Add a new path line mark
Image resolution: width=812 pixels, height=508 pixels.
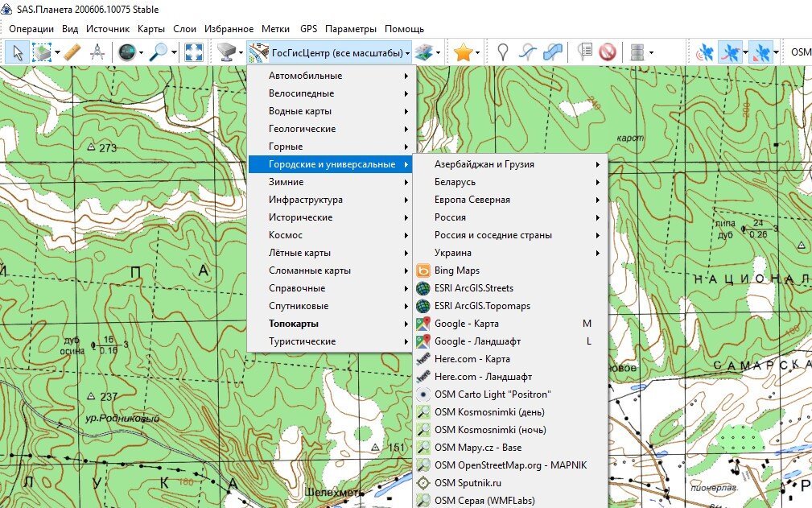528,52
